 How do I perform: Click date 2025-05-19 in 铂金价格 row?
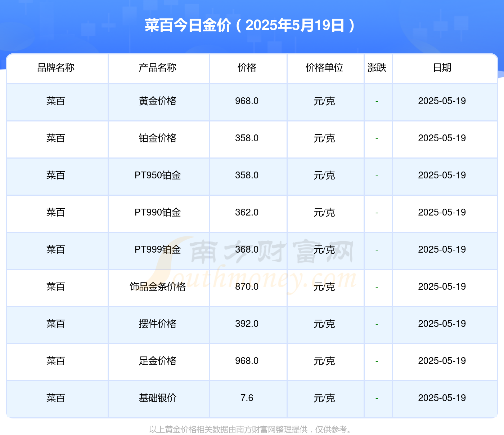pos(442,138)
